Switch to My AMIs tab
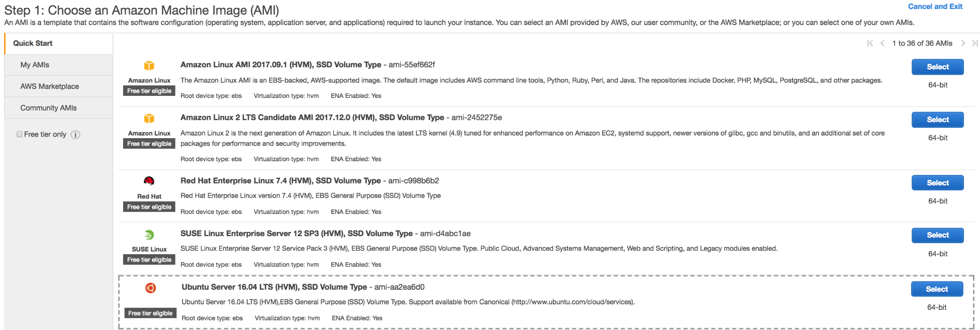Image resolution: width=980 pixels, height=330 pixels. [x=35, y=65]
